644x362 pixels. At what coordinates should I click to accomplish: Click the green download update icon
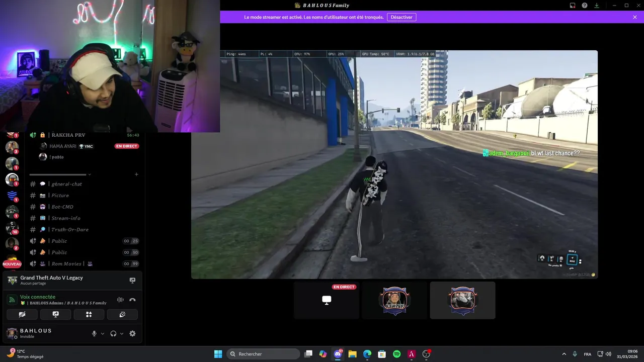coord(597,5)
